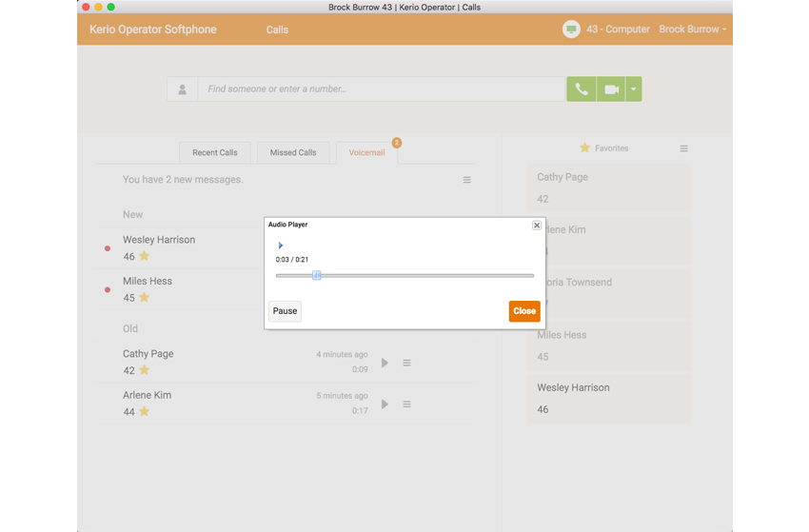Click the audio player seek track
The image size is (809, 532).
(405, 276)
